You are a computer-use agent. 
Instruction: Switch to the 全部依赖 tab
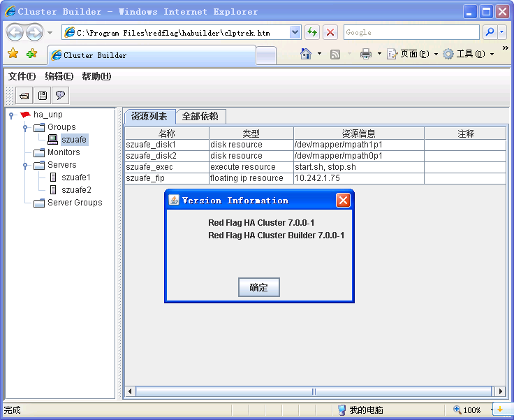(x=200, y=117)
